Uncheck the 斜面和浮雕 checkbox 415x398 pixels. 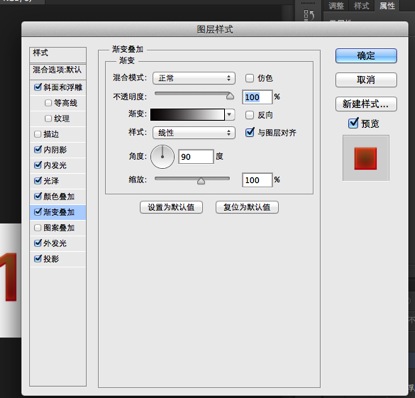click(38, 87)
